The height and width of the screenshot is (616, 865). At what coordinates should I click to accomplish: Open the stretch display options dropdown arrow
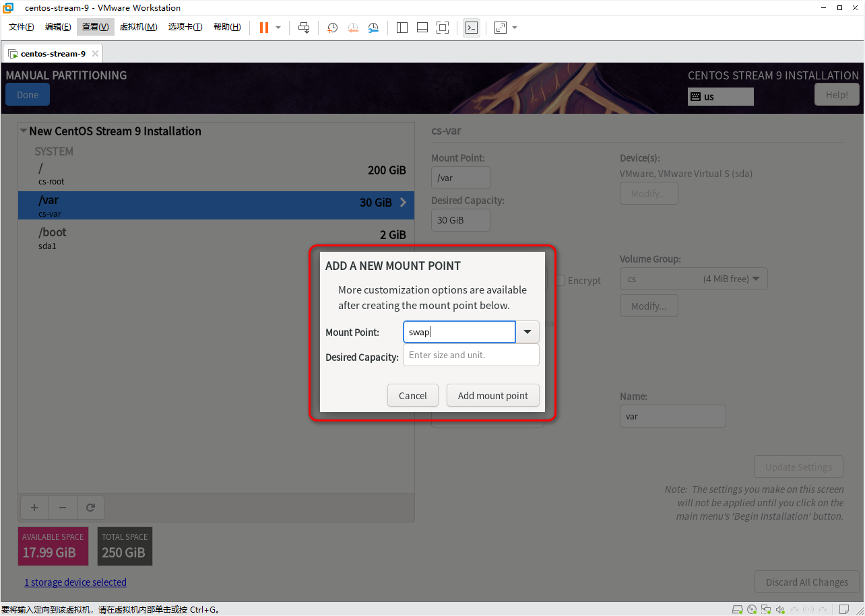tap(515, 28)
